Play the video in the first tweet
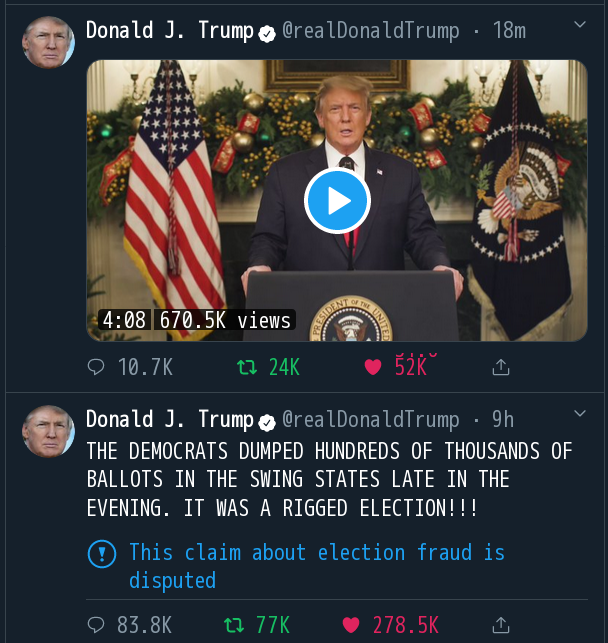This screenshot has height=643, width=608. click(x=337, y=201)
